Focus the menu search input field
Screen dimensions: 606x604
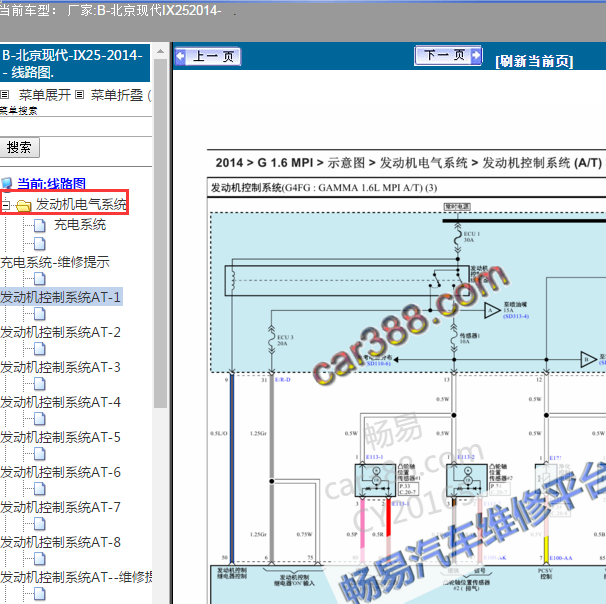[x=76, y=126]
